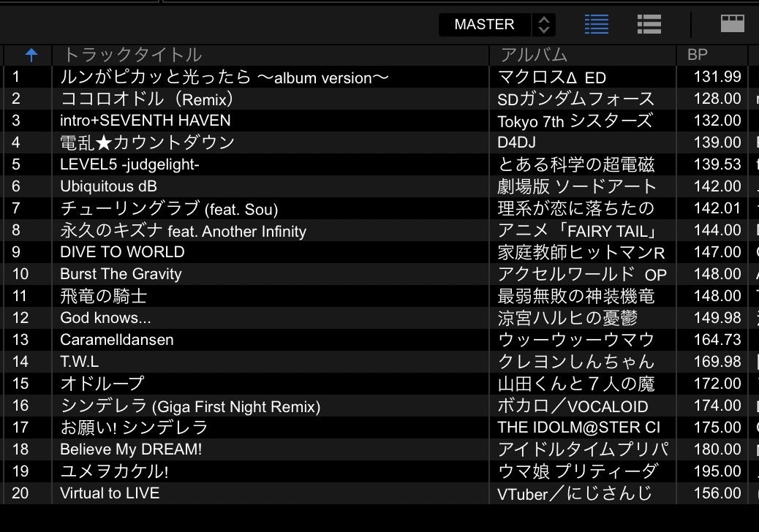Select track チューリングラブ (feat. Sou)
This screenshot has width=759, height=532.
coord(169,208)
